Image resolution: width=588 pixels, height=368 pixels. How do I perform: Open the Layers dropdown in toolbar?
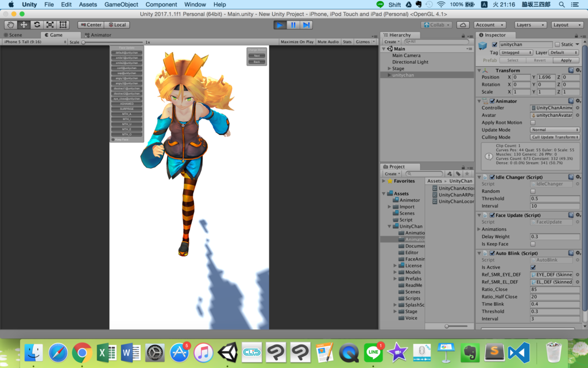pyautogui.click(x=530, y=25)
